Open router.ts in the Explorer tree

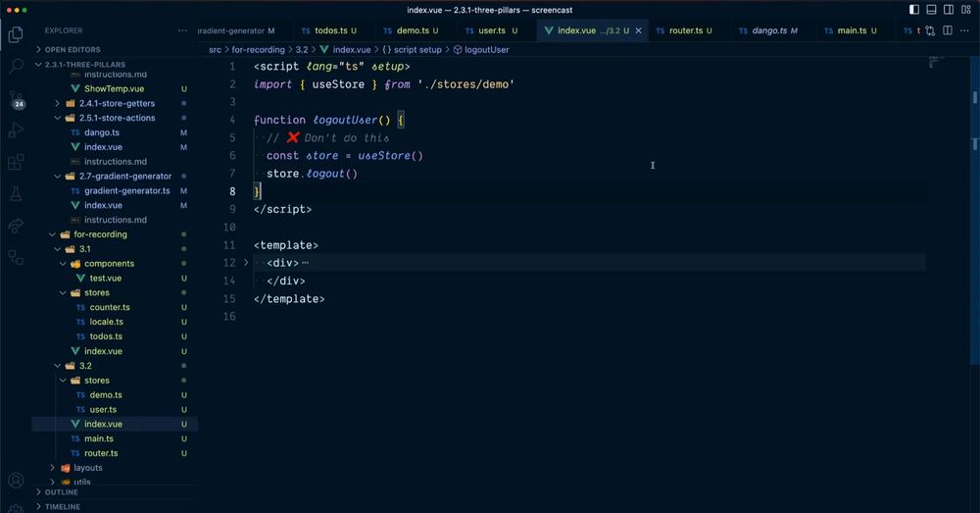pos(101,453)
